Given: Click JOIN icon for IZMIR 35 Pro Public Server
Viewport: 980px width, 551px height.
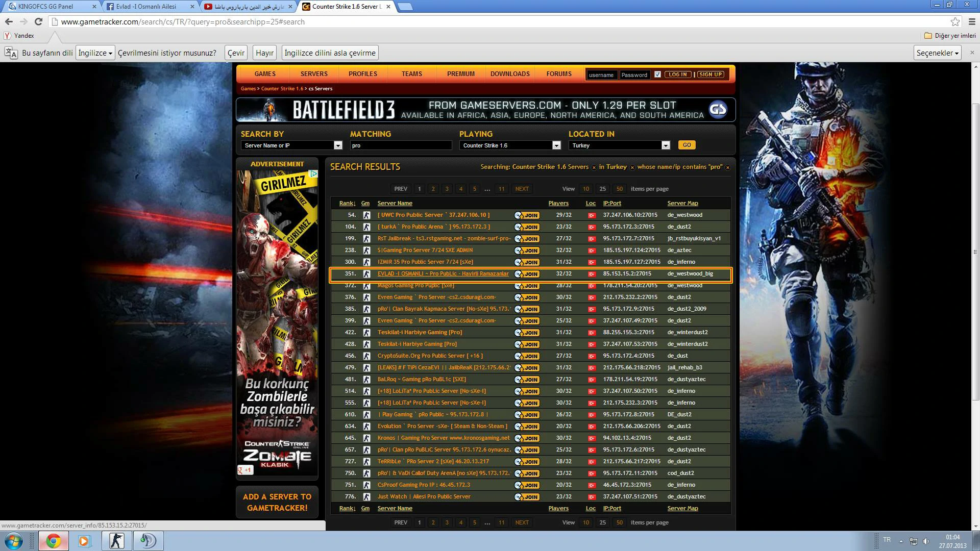Looking at the screenshot, I should (527, 262).
